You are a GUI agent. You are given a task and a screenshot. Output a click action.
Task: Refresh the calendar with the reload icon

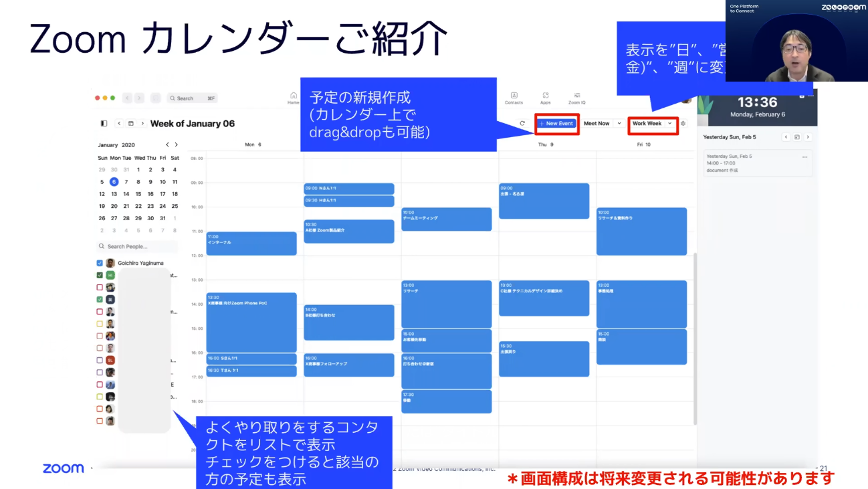[522, 124]
